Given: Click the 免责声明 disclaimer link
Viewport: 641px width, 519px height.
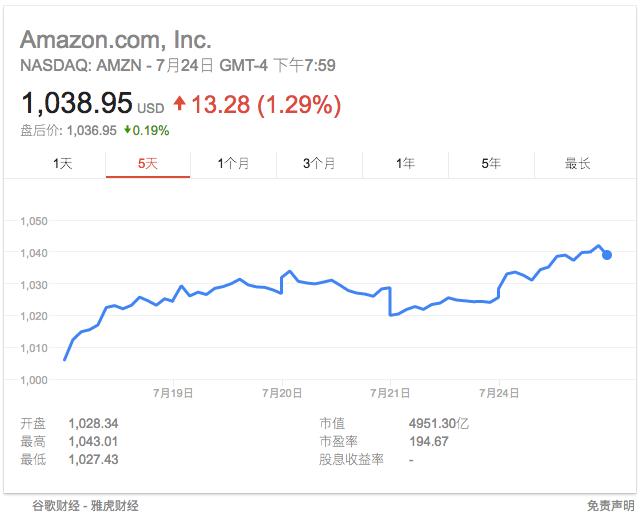Looking at the screenshot, I should [610, 506].
